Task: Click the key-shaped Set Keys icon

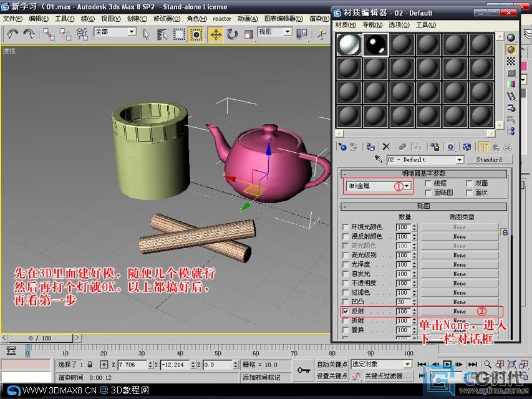Action: 303,370
